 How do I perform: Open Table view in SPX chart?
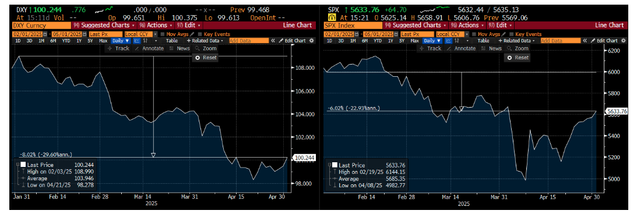click(x=483, y=41)
